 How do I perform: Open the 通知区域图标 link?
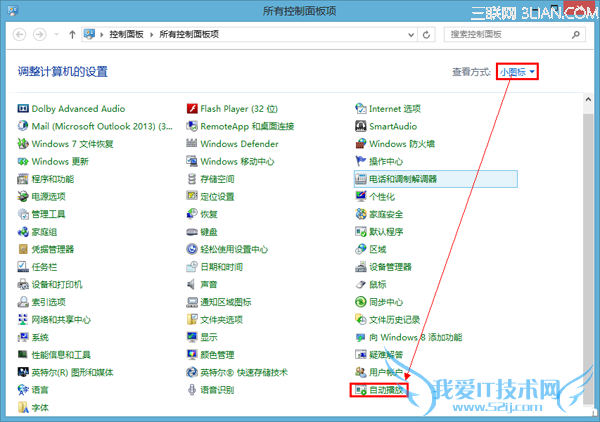(x=225, y=302)
